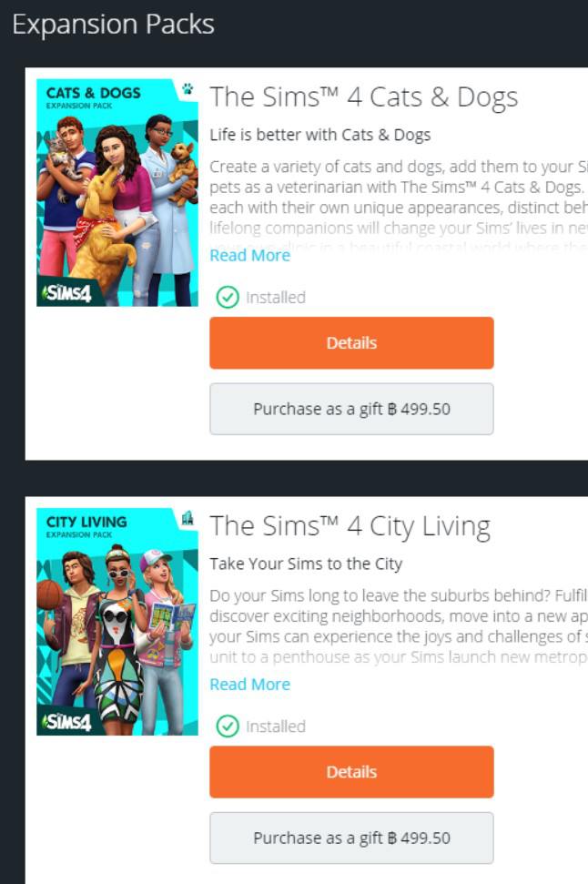This screenshot has width=588, height=884.
Task: Purchase Cats & Dogs as a gift
Action: (x=351, y=409)
